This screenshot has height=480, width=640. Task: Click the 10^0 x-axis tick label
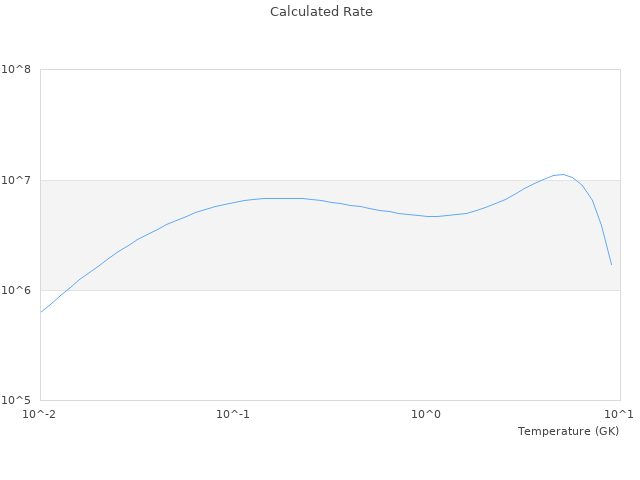pyautogui.click(x=427, y=414)
